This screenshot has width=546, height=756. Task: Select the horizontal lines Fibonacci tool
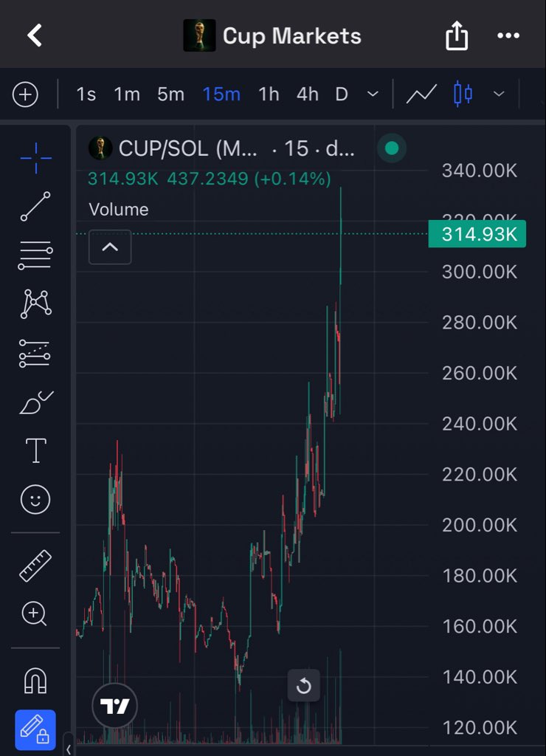[x=35, y=255]
